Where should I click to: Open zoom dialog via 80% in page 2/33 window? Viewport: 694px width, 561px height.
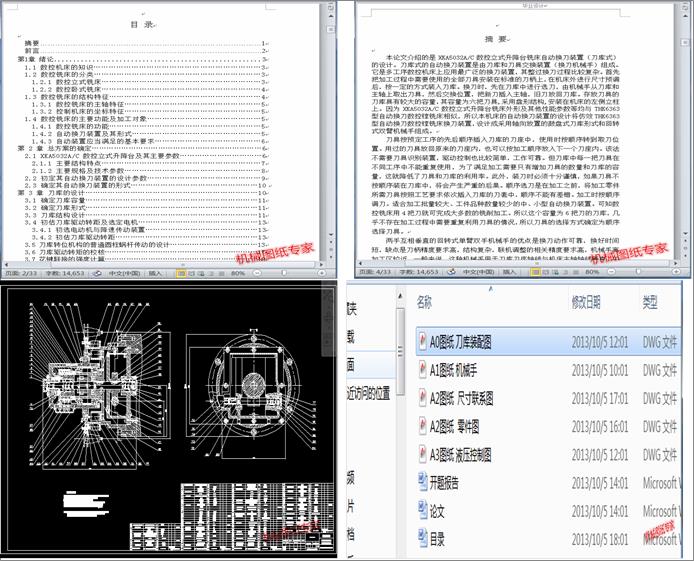238,273
